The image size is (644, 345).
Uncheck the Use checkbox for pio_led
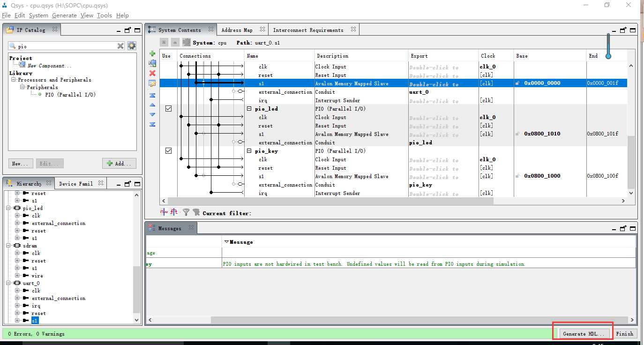pyautogui.click(x=168, y=108)
